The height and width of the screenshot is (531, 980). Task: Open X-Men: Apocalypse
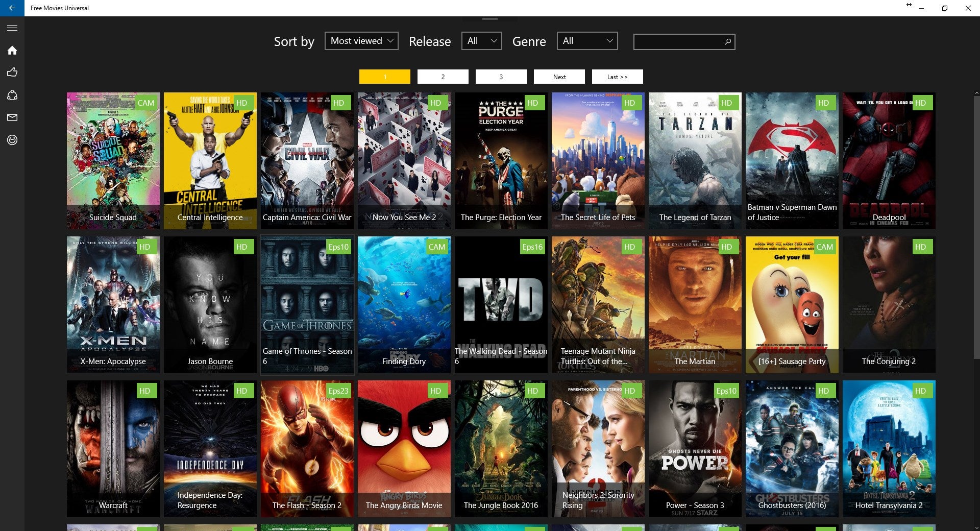(x=113, y=305)
